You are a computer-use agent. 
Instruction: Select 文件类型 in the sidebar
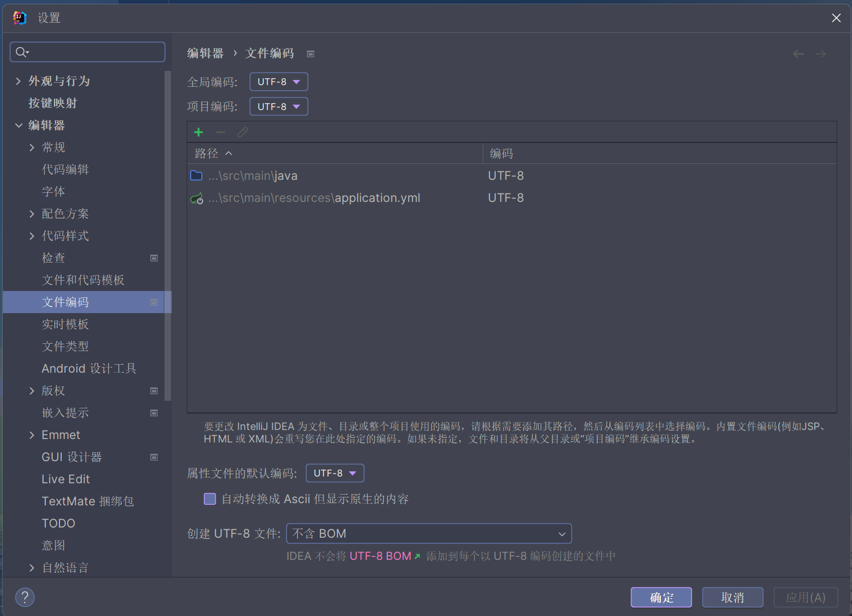pyautogui.click(x=65, y=346)
